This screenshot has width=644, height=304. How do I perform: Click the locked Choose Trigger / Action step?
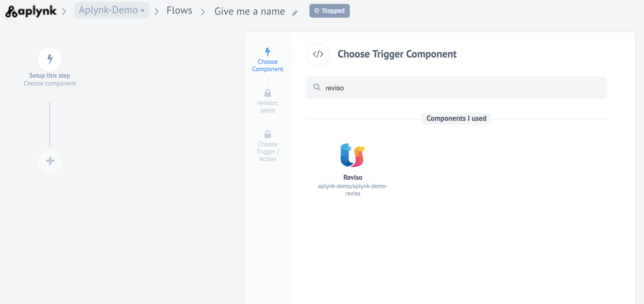coord(267,151)
